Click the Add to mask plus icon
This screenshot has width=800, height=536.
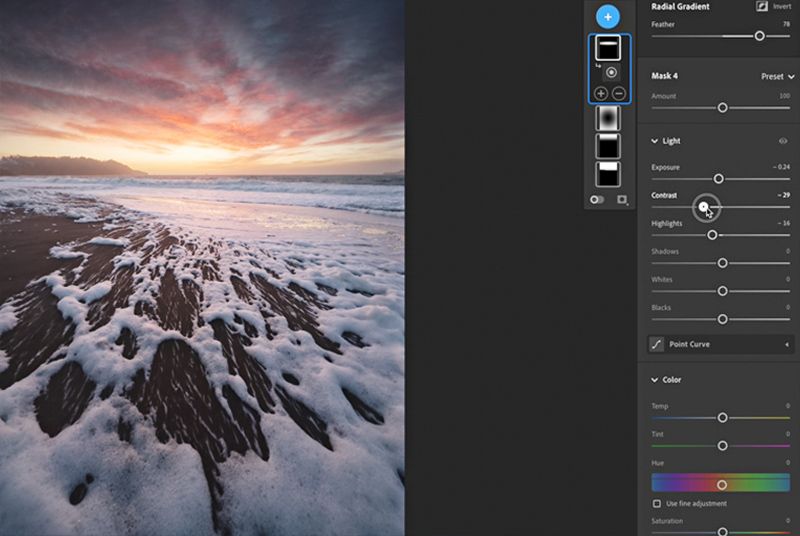[600, 93]
